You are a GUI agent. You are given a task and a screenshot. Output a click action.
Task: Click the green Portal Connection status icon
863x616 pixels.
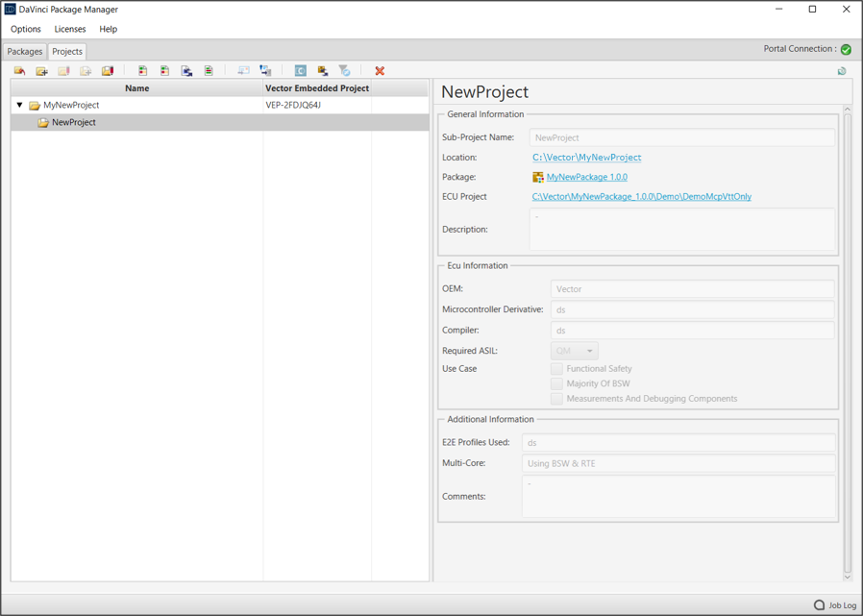tap(846, 49)
